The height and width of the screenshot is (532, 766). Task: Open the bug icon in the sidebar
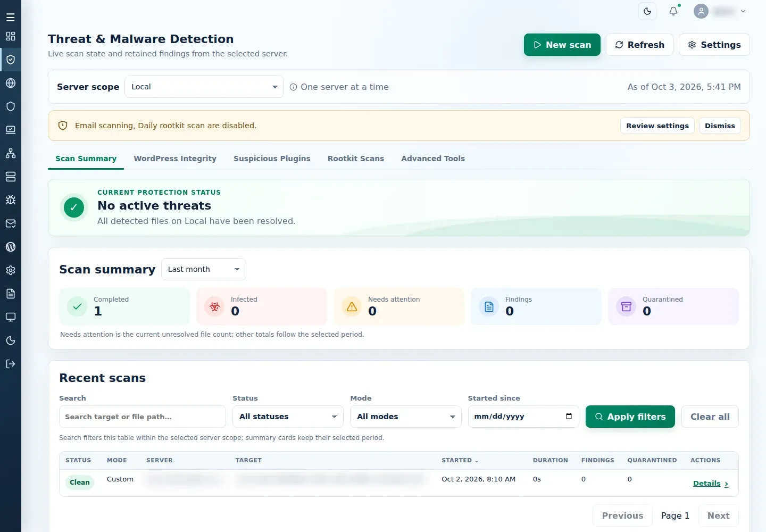pyautogui.click(x=11, y=200)
